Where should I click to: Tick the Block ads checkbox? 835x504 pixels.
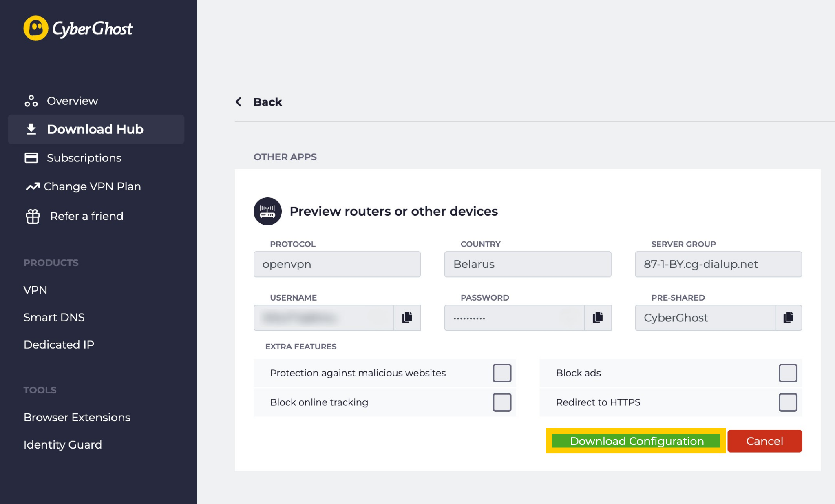(x=788, y=373)
